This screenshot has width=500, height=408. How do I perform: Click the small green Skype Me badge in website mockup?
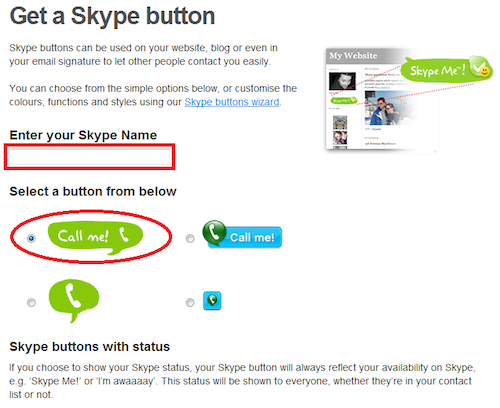coord(343,100)
